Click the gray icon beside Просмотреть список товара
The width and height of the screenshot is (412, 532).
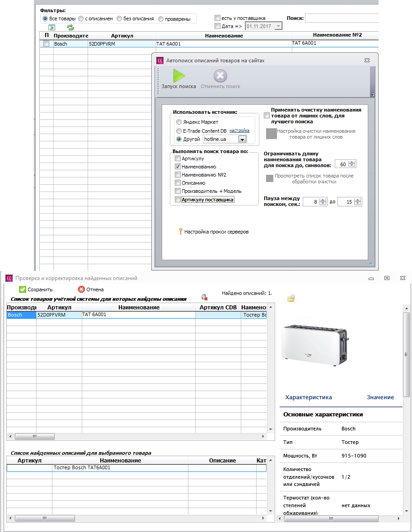[269, 178]
